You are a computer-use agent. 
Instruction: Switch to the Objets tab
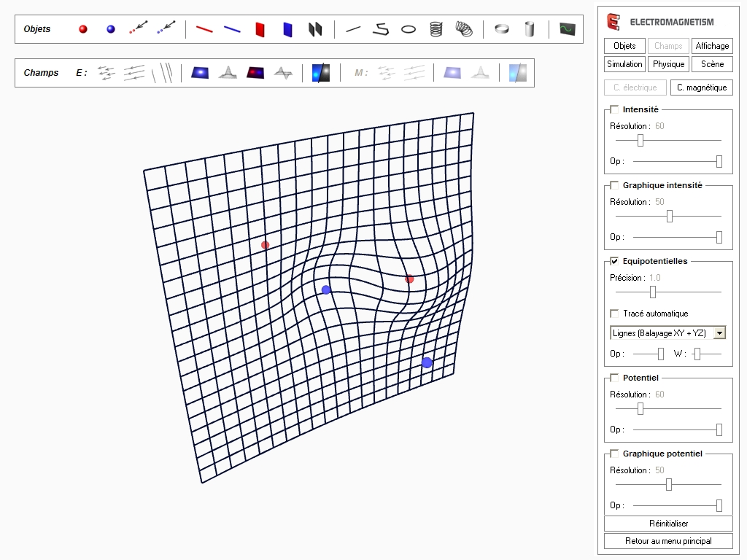tap(624, 46)
